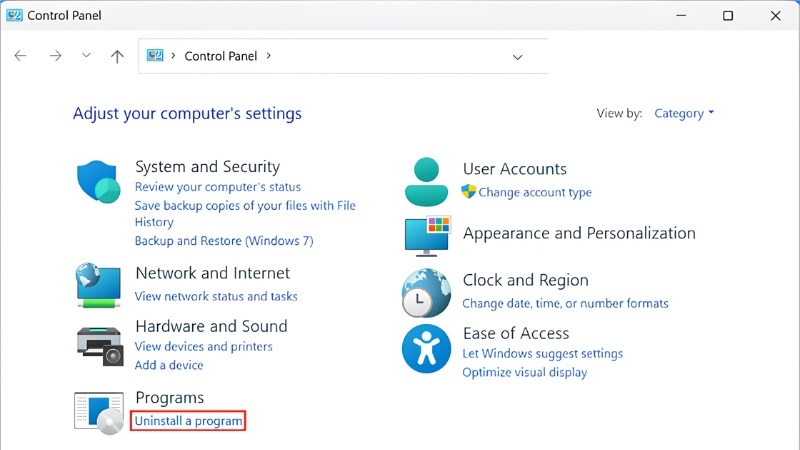This screenshot has width=800, height=450.
Task: Open Appearance and Personalization heading
Action: (580, 233)
